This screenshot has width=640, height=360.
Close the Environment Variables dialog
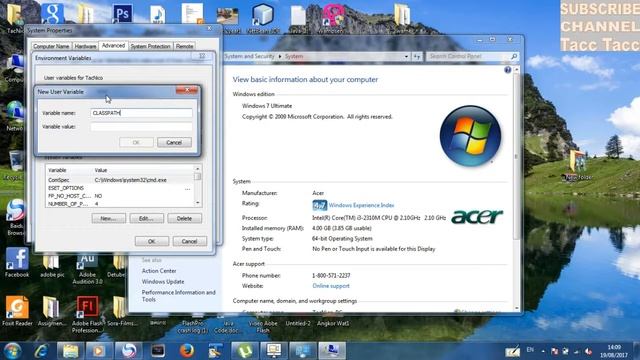202,56
